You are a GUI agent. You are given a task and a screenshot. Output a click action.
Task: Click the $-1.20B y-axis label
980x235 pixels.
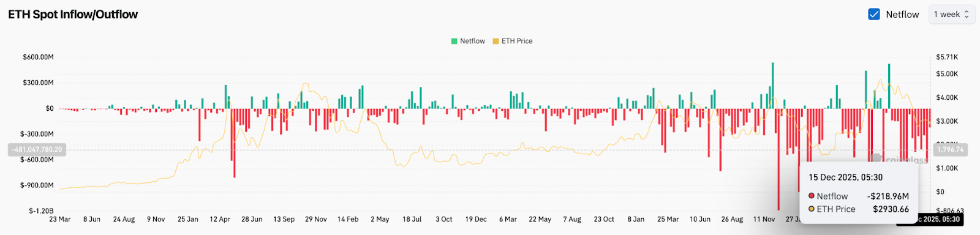tap(41, 211)
